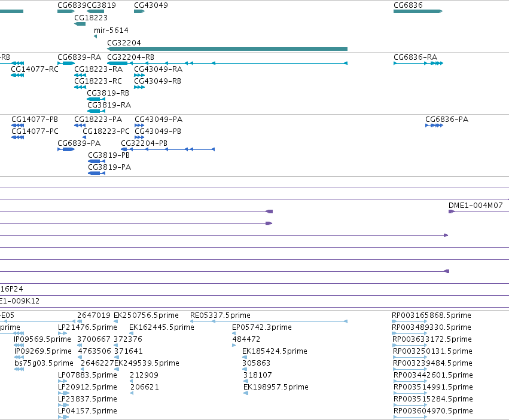
Task: Click the DME1-004M07 clone label
Action: [476, 206]
